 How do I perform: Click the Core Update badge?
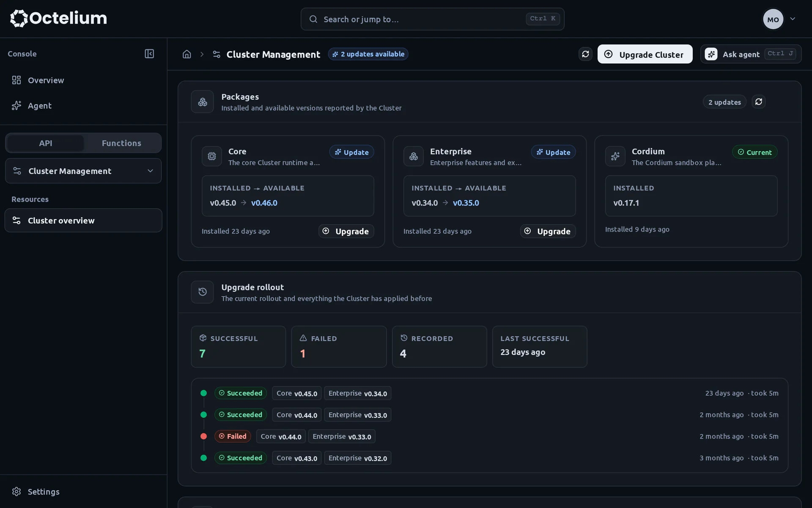(352, 152)
